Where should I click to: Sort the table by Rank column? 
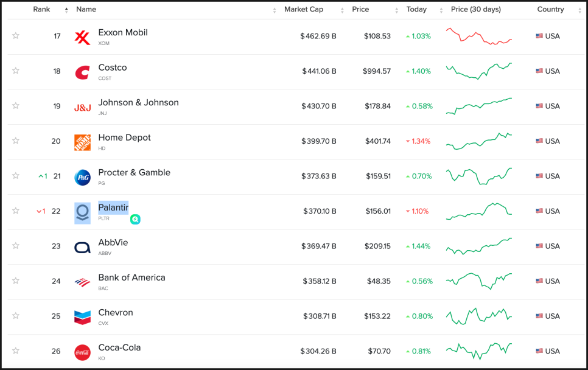(x=41, y=9)
